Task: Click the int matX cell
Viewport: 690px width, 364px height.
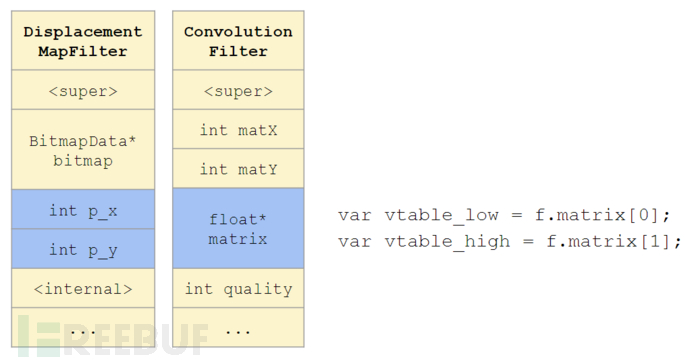Action: (238, 129)
